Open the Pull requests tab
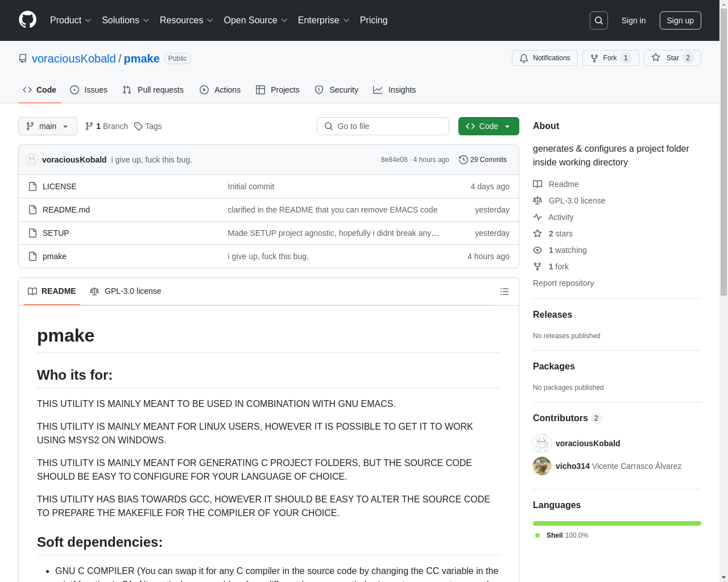Image resolution: width=728 pixels, height=582 pixels. click(x=153, y=90)
